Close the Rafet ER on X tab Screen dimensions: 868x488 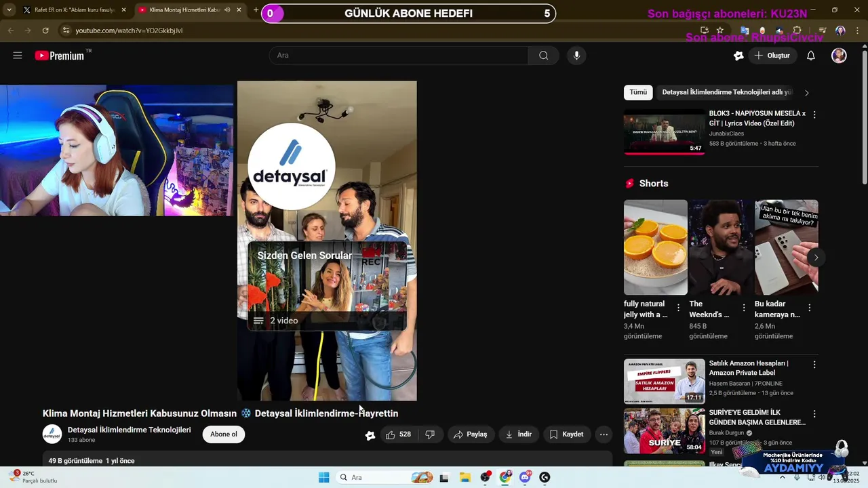coord(123,10)
